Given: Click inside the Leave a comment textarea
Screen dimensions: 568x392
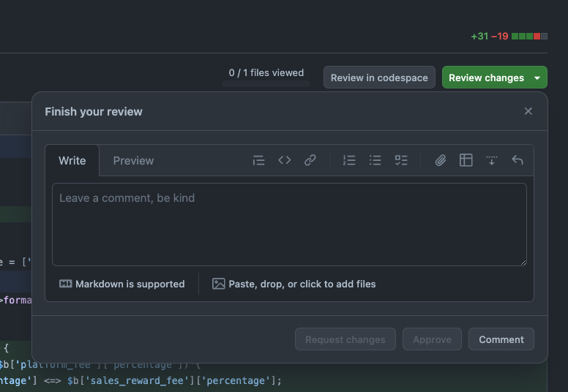Looking at the screenshot, I should pyautogui.click(x=289, y=225).
